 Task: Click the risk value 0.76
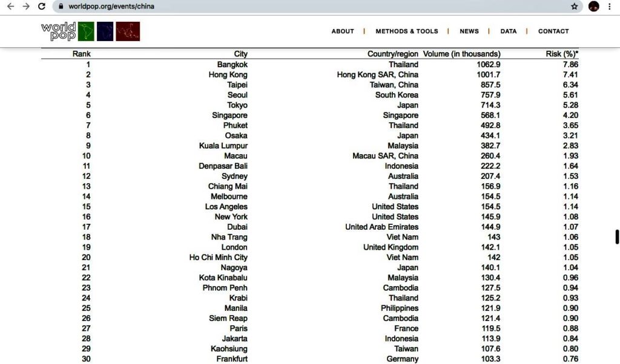[570, 359]
